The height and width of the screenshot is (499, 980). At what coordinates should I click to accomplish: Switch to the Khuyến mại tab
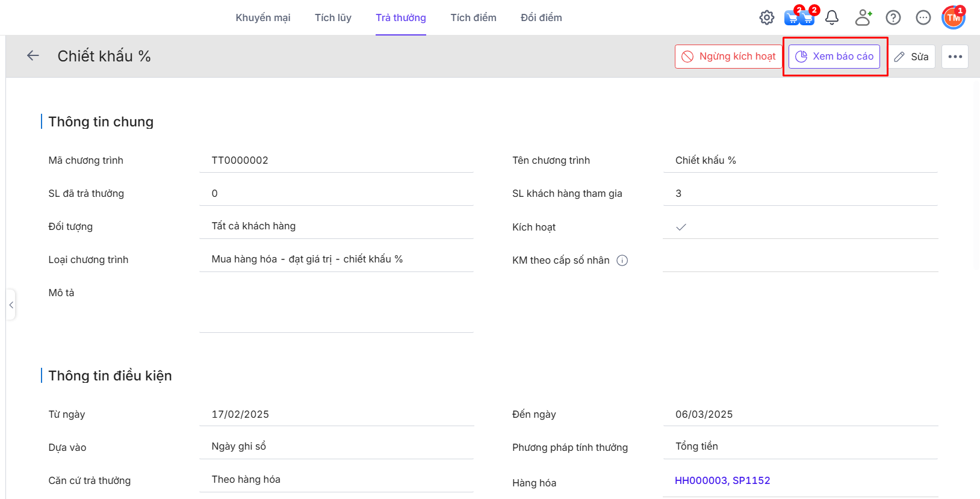pos(263,18)
